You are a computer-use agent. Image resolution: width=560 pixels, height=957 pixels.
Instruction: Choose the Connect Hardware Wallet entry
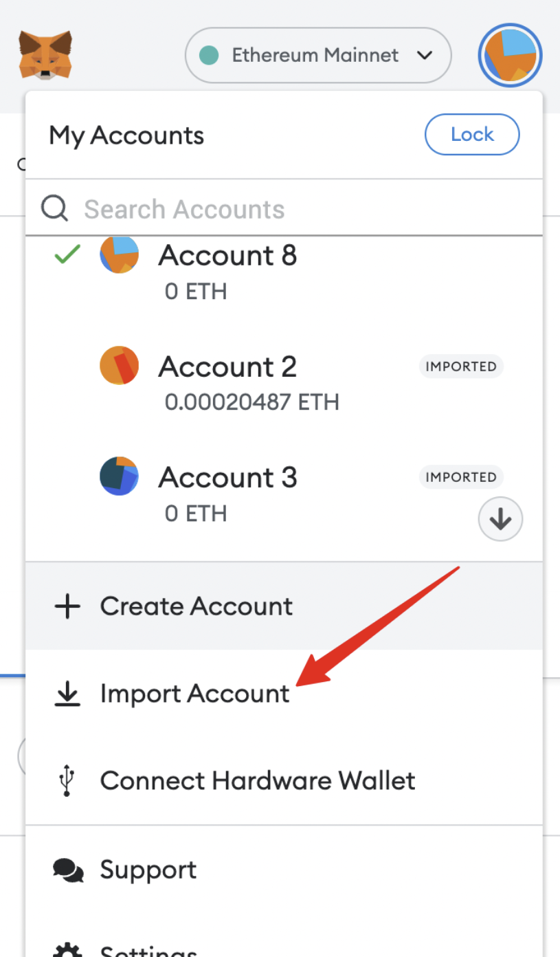point(284,780)
